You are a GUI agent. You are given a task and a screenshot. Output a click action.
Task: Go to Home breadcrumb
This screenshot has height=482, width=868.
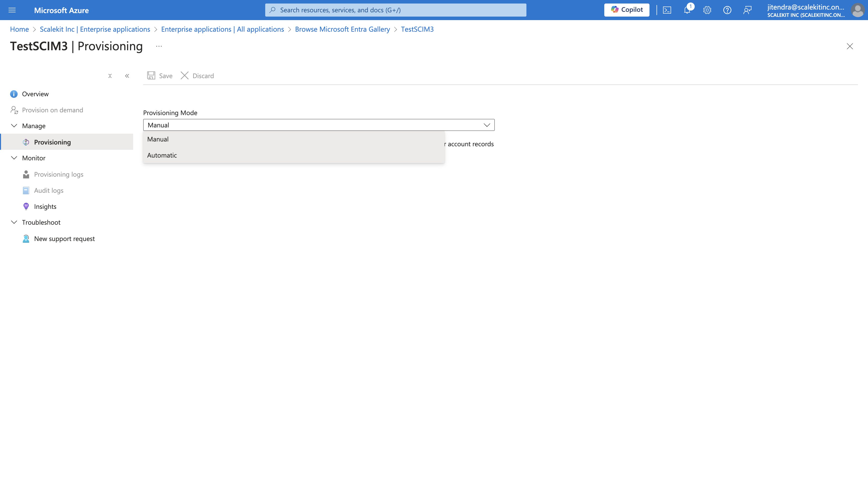(19, 29)
